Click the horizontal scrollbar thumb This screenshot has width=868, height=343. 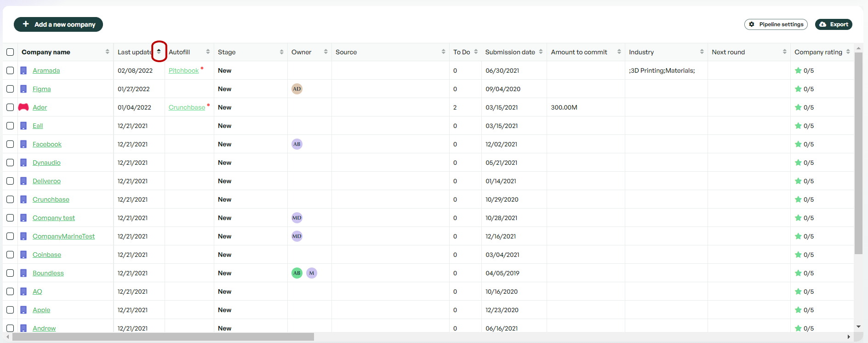point(163,337)
